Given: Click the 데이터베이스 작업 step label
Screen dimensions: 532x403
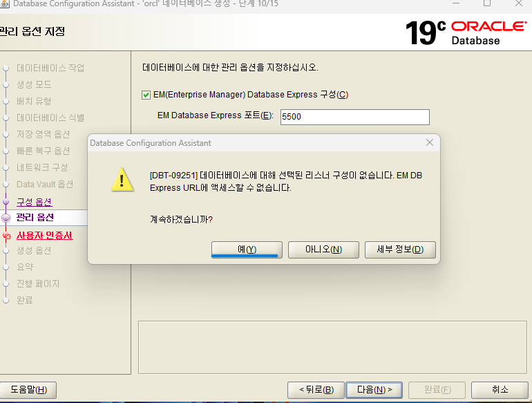Looking at the screenshot, I should [50, 68].
